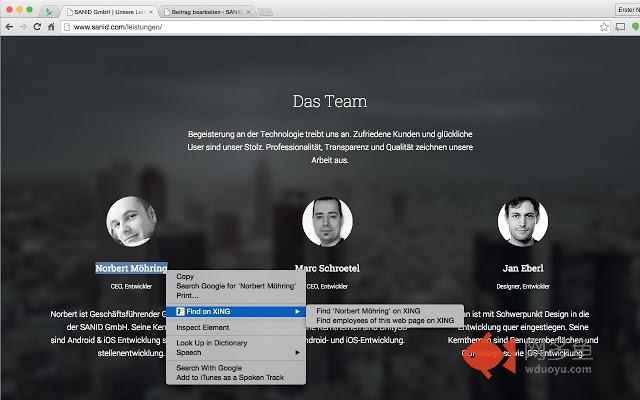Choose Find employees of this web page on XING
This screenshot has width=640, height=400.
385,321
